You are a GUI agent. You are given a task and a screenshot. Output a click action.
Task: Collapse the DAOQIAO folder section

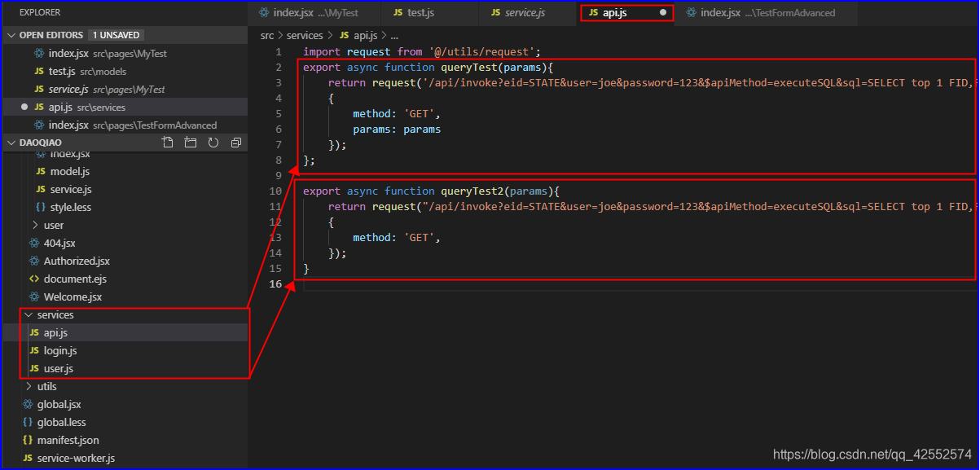pos(11,143)
